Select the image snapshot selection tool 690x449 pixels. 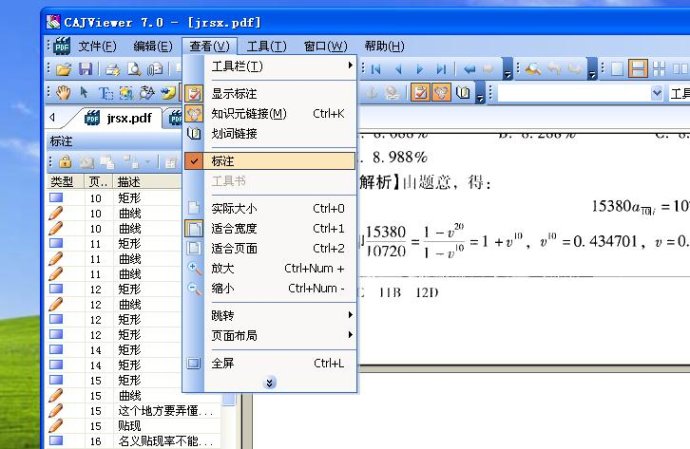(x=126, y=93)
